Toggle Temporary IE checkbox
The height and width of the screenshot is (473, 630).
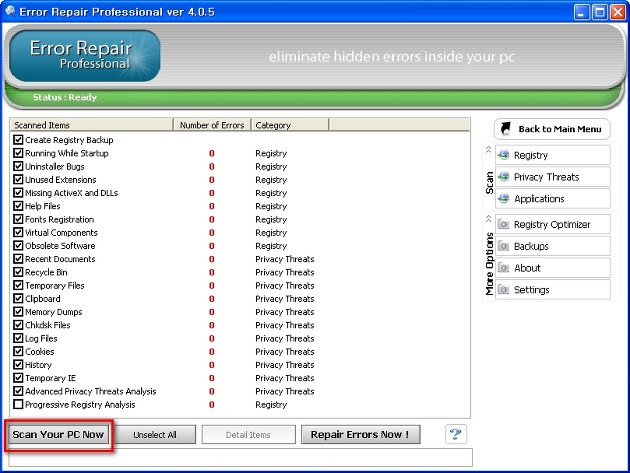click(x=18, y=378)
